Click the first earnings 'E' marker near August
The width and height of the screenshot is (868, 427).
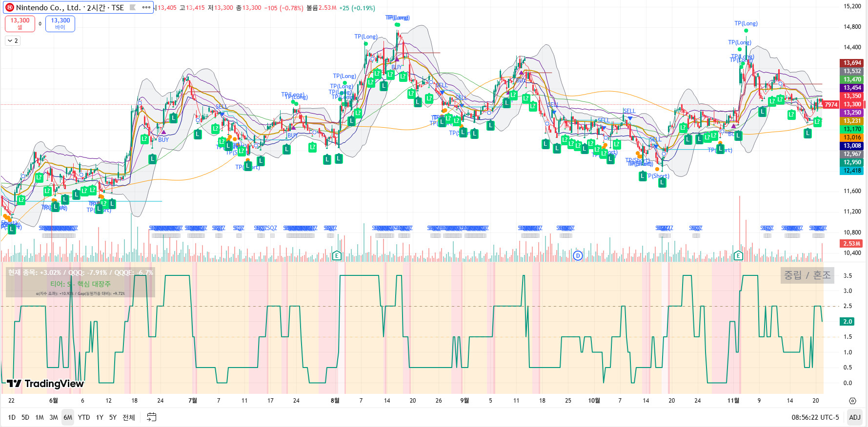pyautogui.click(x=336, y=255)
